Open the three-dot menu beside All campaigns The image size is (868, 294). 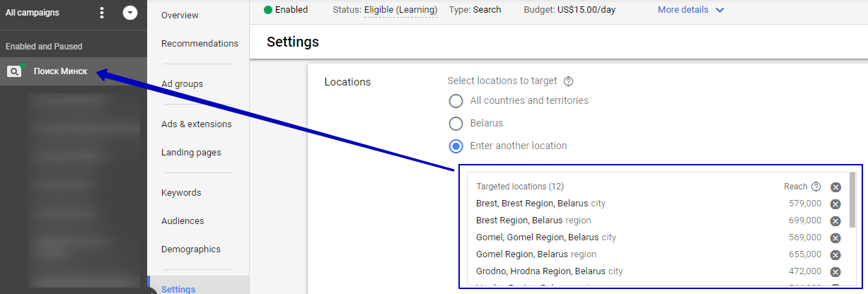click(x=102, y=13)
